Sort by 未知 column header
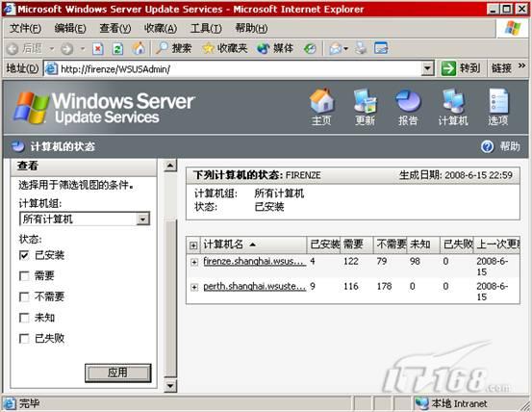The image size is (532, 412). [423, 245]
